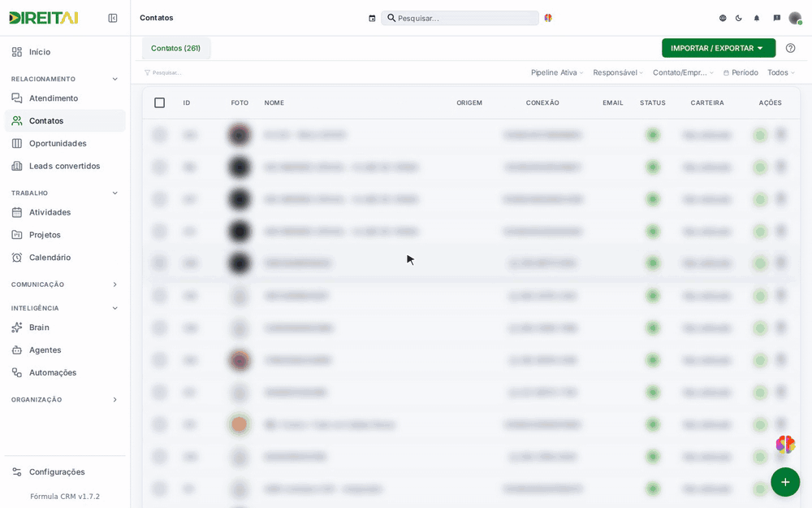Focus the top Pesquisar... search field
The image size is (812, 508).
tap(460, 18)
